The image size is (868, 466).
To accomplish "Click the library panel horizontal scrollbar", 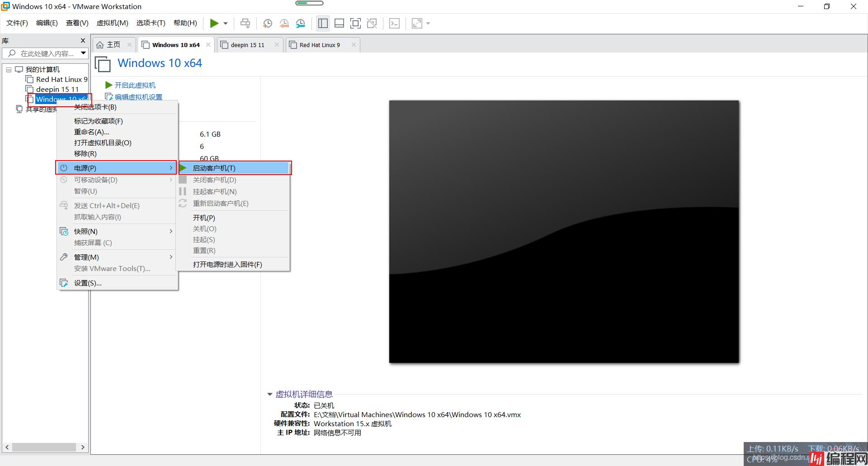I will pyautogui.click(x=44, y=447).
